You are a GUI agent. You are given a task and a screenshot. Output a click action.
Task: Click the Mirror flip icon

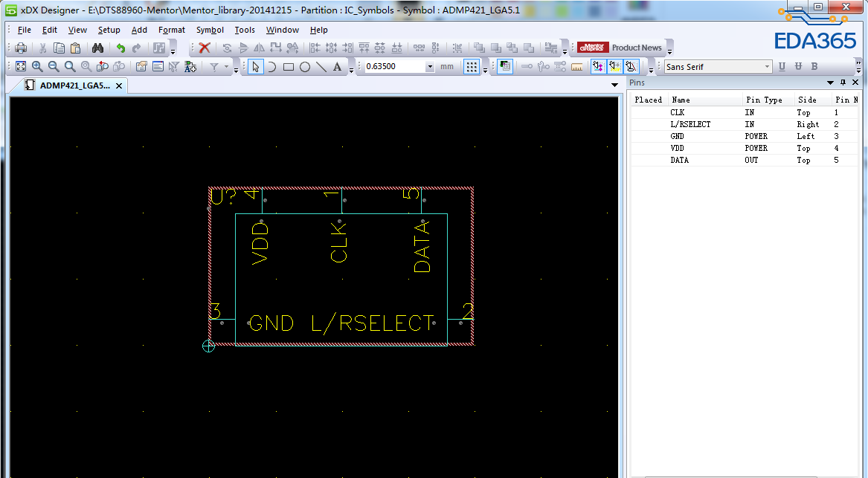259,48
